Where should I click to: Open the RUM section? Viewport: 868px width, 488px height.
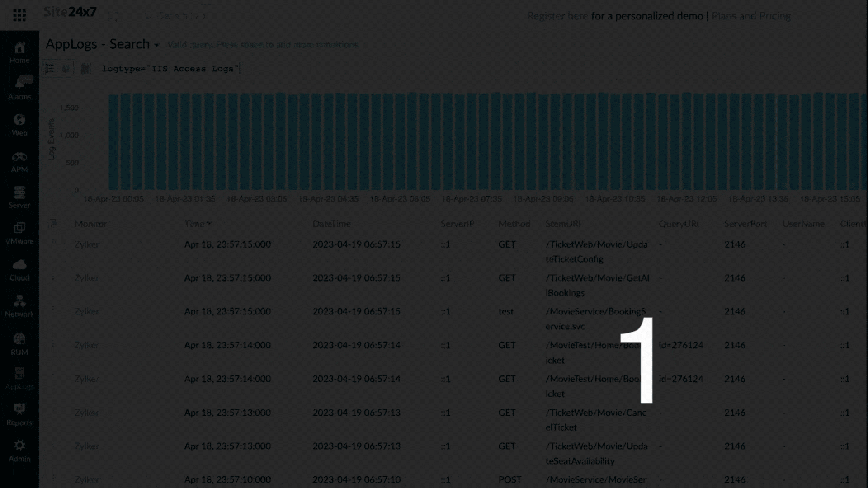click(x=19, y=344)
